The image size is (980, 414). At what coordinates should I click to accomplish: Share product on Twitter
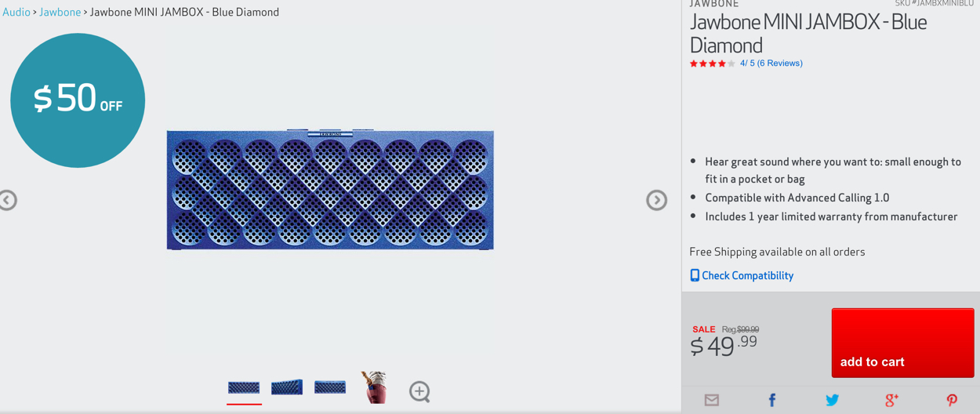click(x=832, y=400)
